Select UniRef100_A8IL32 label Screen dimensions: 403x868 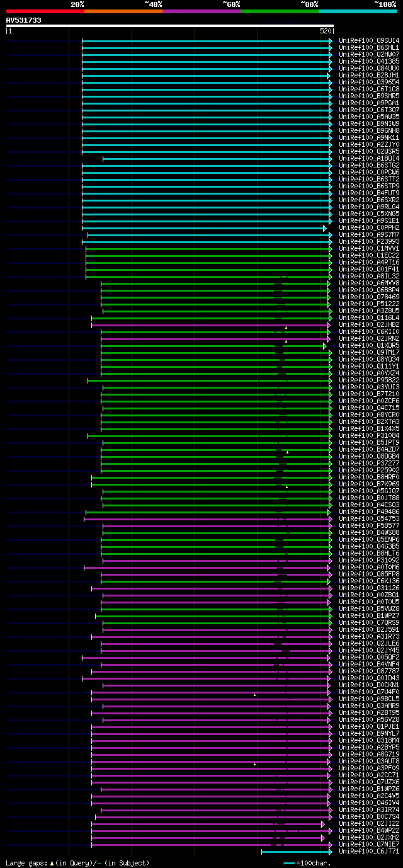369,276
